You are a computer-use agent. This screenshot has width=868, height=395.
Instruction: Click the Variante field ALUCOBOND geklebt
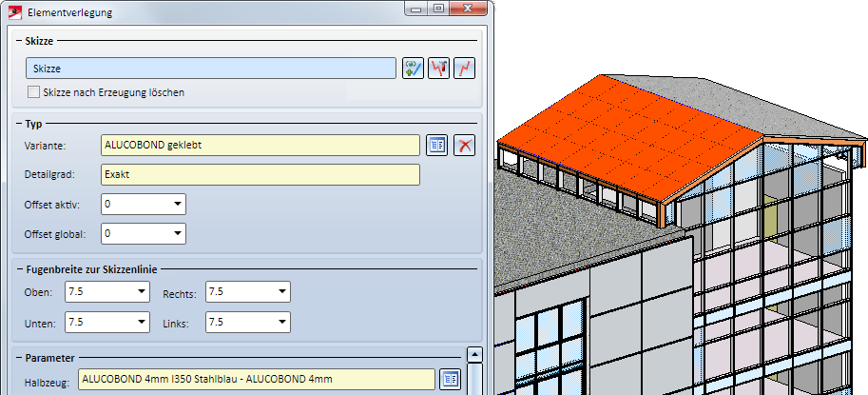point(260,145)
